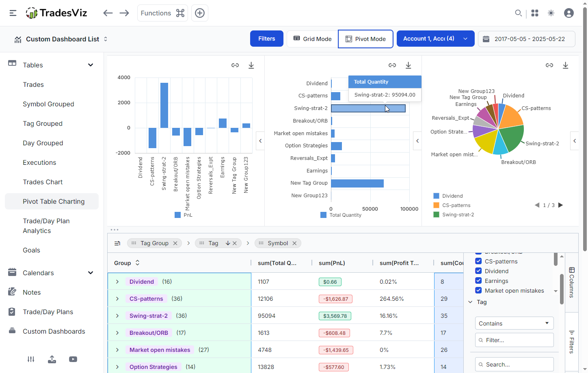Open the Filters panel
The width and height of the screenshot is (588, 373).
coord(266,39)
